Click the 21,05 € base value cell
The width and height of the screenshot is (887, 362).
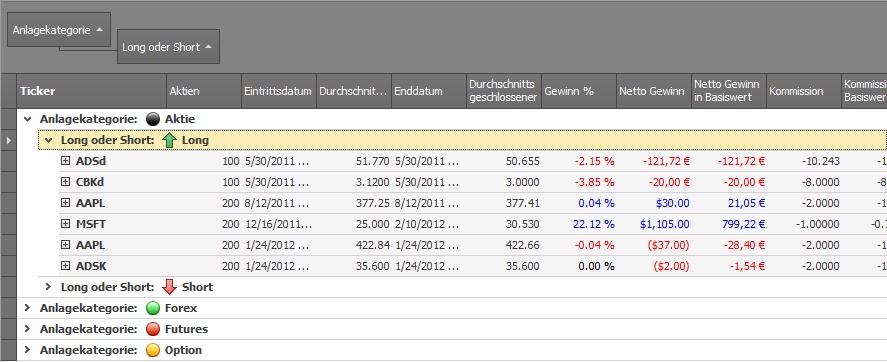click(729, 203)
